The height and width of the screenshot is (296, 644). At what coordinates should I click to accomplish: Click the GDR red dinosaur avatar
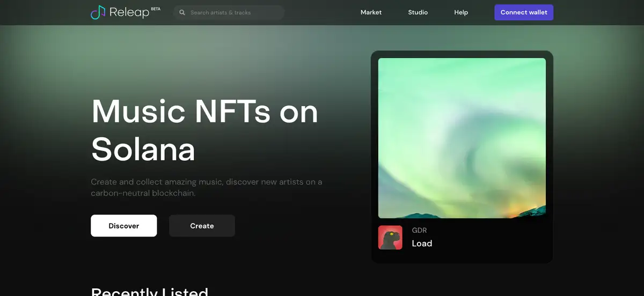click(x=390, y=238)
